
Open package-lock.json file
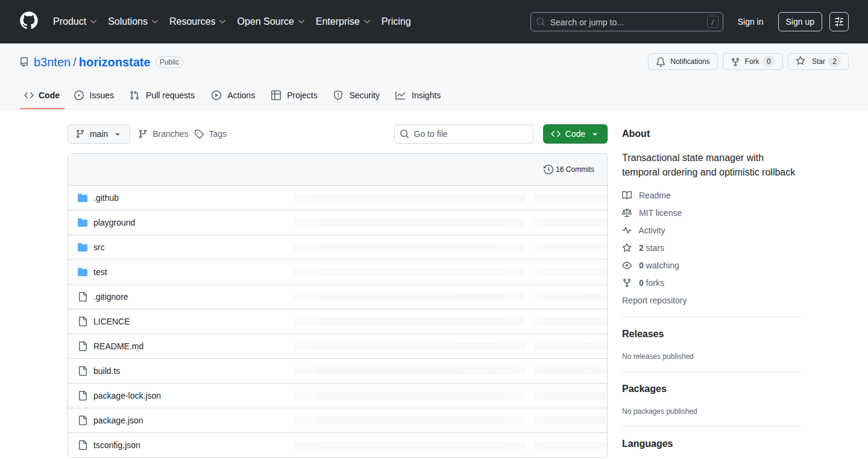pos(127,396)
